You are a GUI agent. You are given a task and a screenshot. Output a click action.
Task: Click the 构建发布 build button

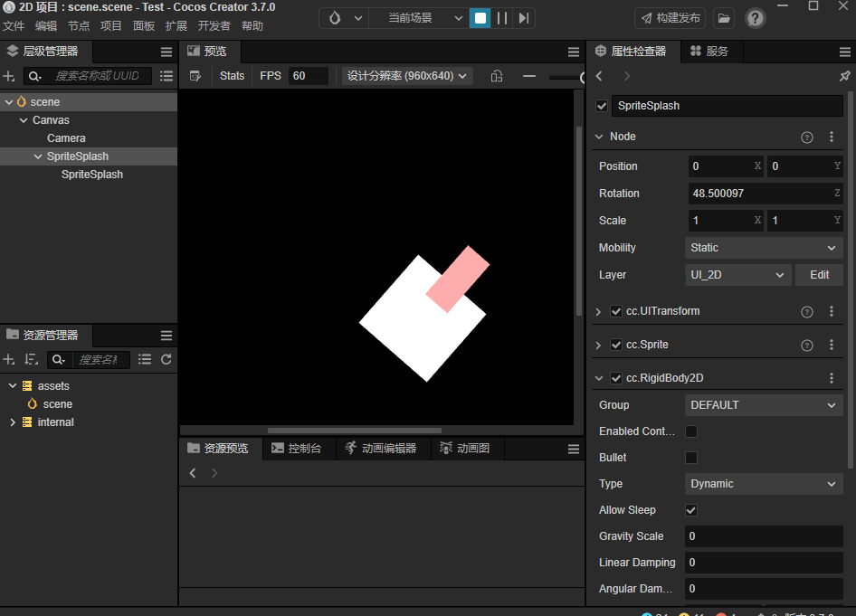pos(671,18)
